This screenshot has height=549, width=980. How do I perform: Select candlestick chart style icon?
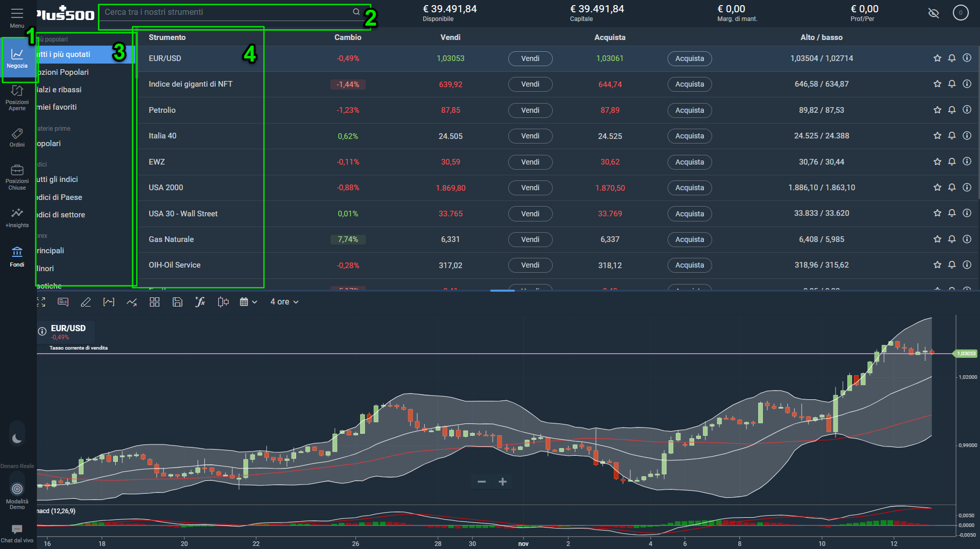pos(223,302)
